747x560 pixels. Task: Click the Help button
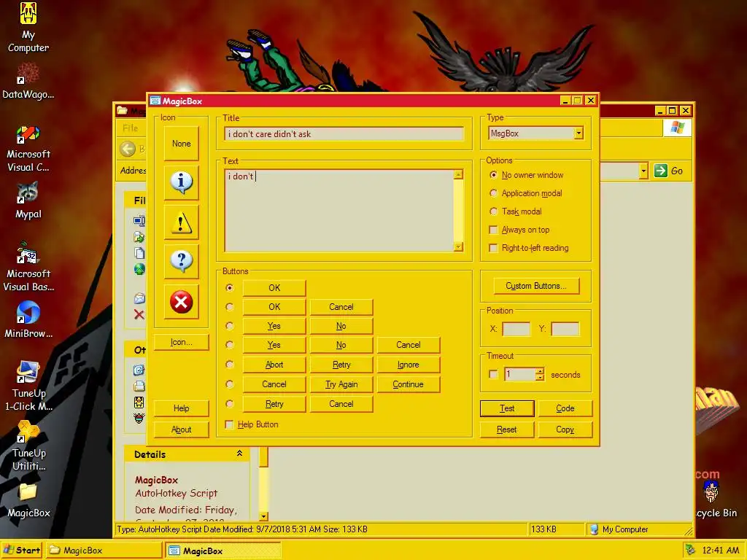pos(181,408)
